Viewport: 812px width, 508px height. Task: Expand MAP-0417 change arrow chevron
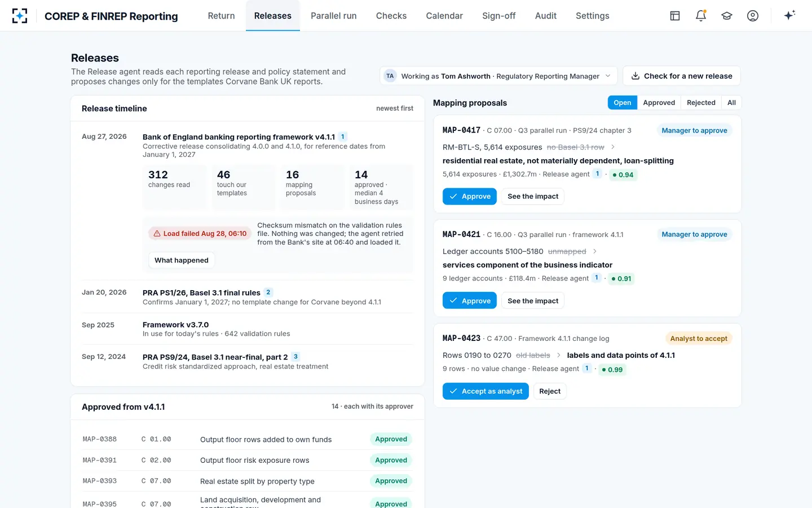[613, 147]
